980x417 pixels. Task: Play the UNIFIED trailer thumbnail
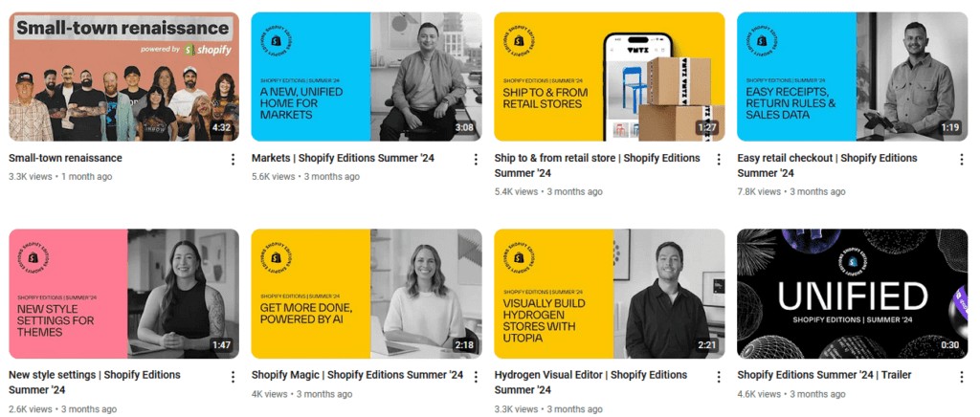point(852,294)
